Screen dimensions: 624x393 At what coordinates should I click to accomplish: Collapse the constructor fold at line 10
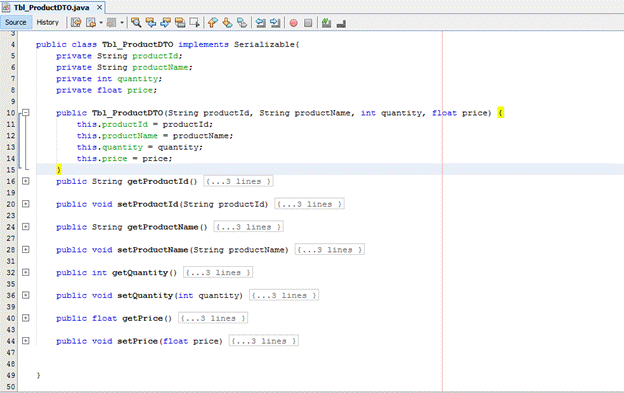(x=25, y=113)
